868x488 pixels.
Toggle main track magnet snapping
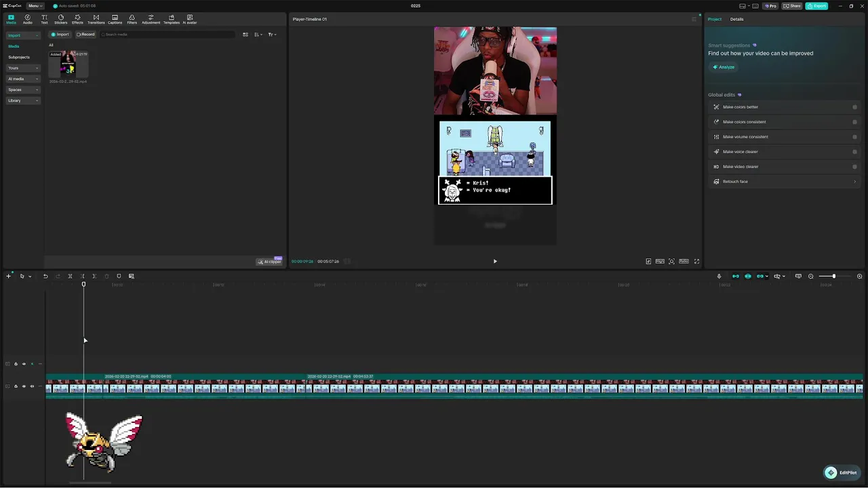(735, 276)
